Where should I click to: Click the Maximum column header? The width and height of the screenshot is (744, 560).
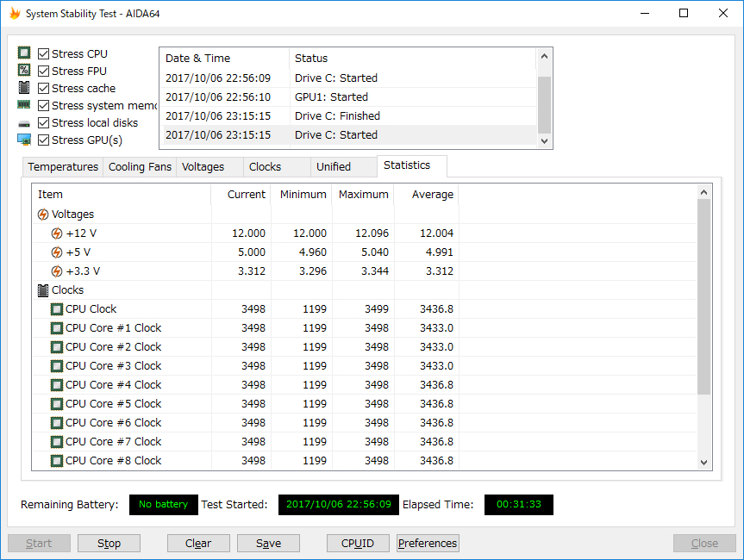pos(363,195)
